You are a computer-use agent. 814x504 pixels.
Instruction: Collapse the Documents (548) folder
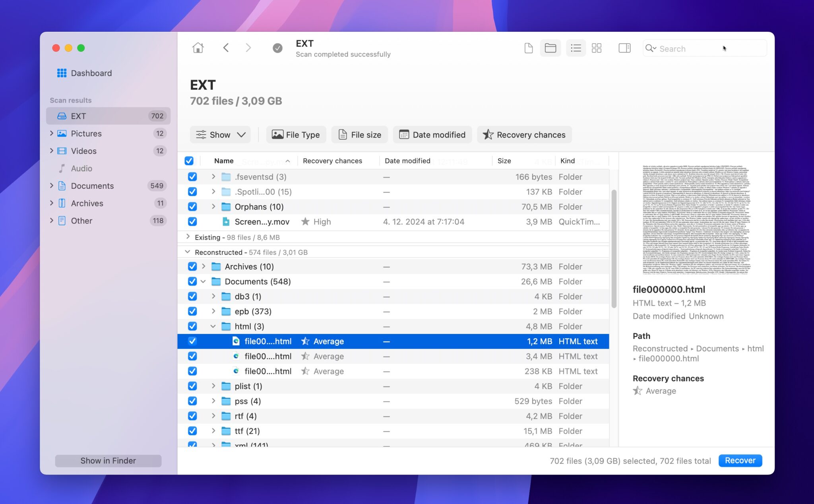tap(204, 281)
